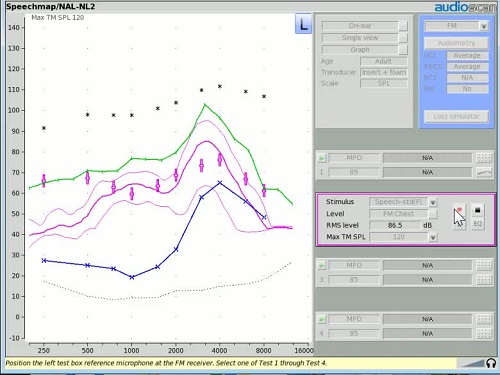Click the Max TM SPL 120 field in Test 2
Image resolution: width=500 pixels, height=375 pixels.
click(399, 237)
